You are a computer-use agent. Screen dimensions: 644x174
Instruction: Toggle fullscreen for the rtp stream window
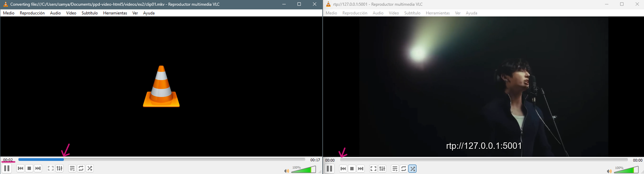click(373, 169)
